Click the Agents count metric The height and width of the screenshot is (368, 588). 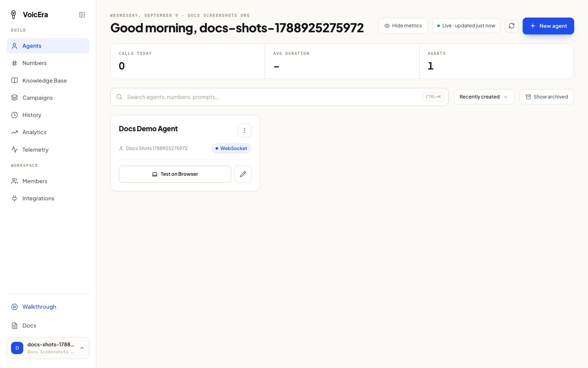pos(497,61)
